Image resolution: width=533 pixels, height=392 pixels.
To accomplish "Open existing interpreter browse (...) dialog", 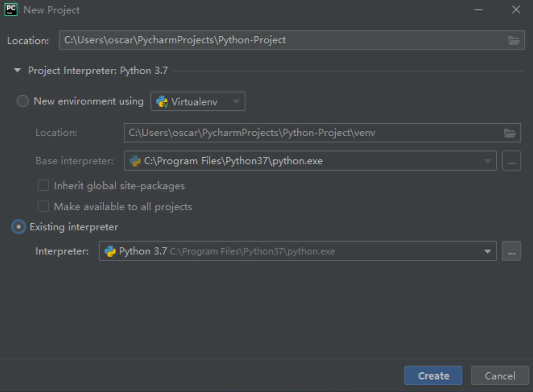I will tap(512, 251).
